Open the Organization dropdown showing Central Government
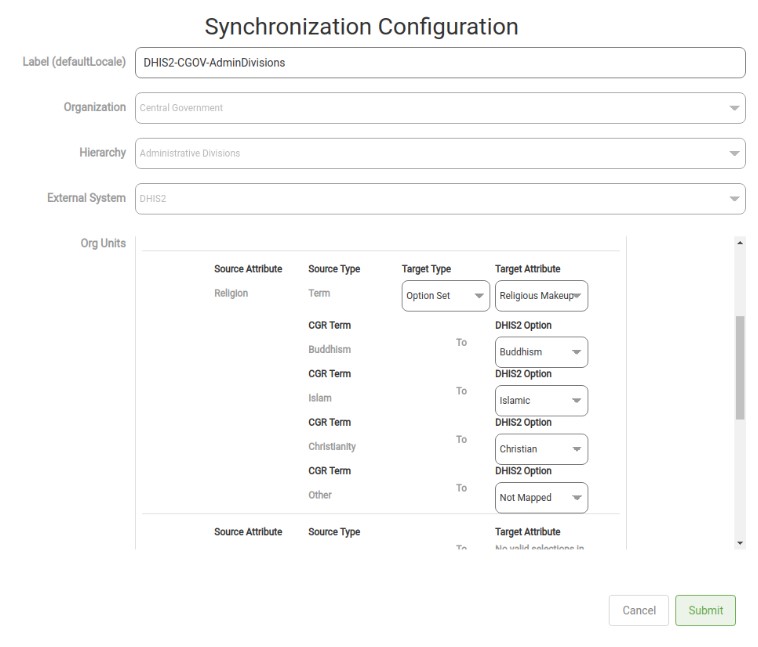 tap(440, 108)
